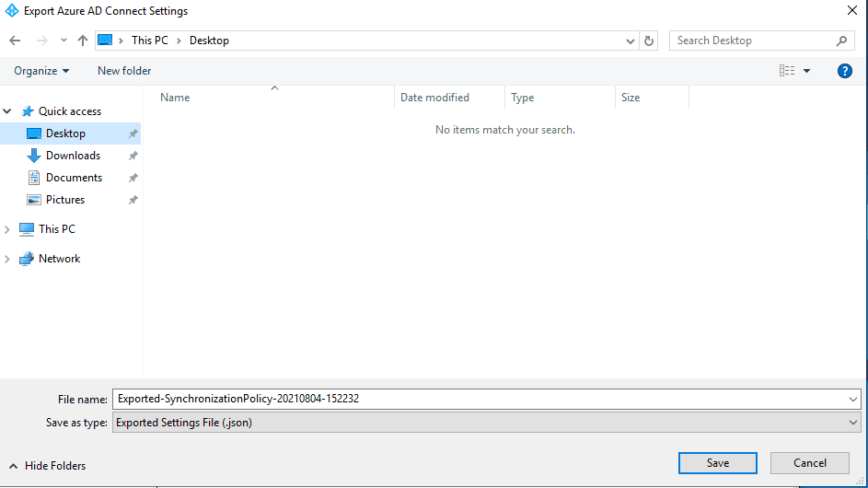This screenshot has width=868, height=488.
Task: Open the Save as type dropdown
Action: click(487, 423)
